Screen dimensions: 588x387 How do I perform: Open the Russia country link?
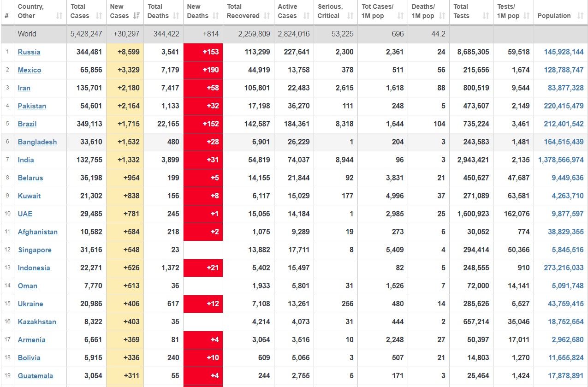(x=29, y=52)
